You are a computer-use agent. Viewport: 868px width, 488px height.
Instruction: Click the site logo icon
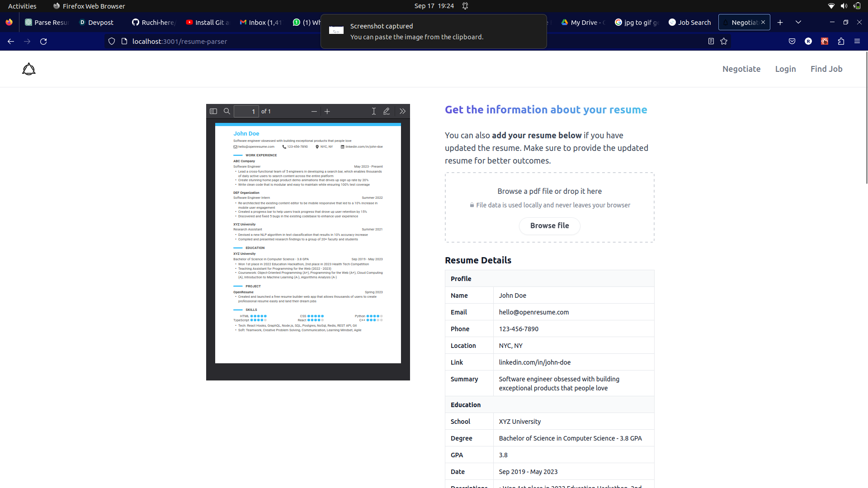tap(29, 69)
